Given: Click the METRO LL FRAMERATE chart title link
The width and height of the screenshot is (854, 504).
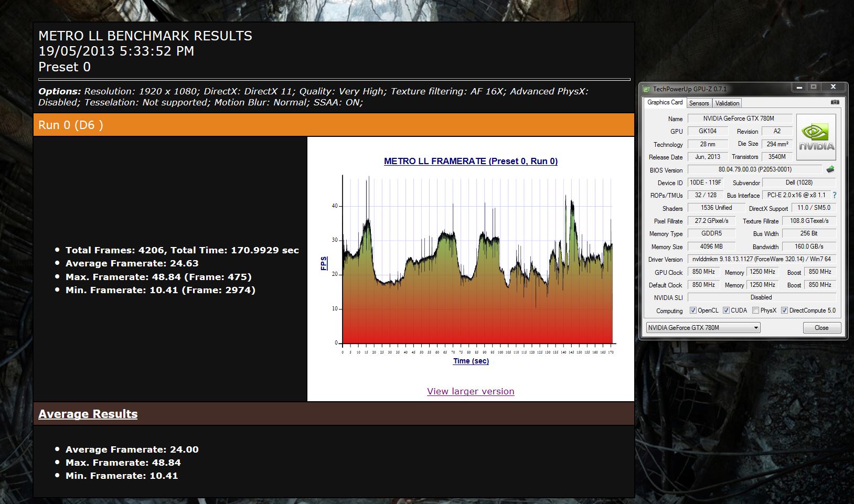Looking at the screenshot, I should (x=471, y=161).
